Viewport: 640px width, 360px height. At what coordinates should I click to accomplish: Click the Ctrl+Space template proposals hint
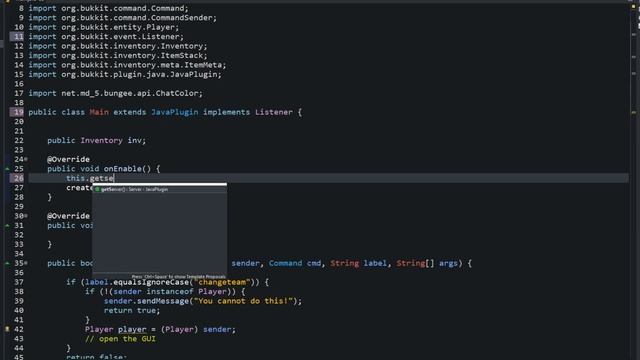point(178,276)
